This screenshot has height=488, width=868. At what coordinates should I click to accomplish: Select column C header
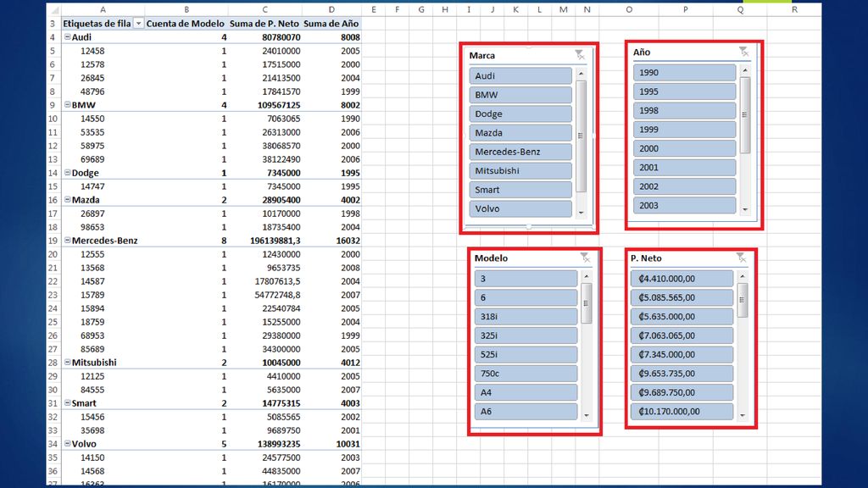coord(264,9)
